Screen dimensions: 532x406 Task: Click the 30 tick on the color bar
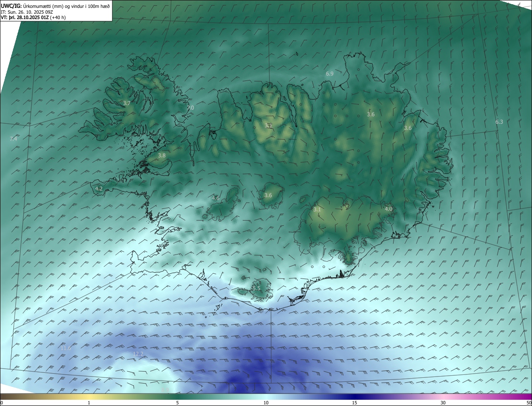tap(443, 403)
